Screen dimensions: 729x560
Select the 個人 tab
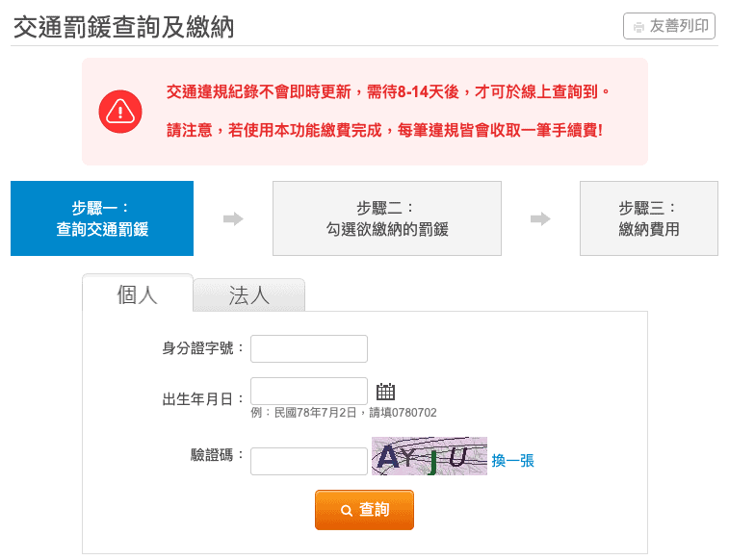click(137, 293)
